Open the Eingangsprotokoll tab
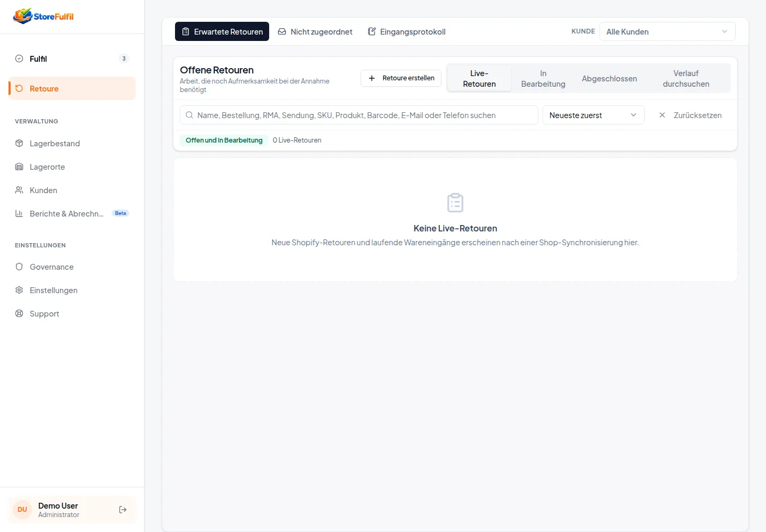Screen dimensions: 766x532 point(407,31)
